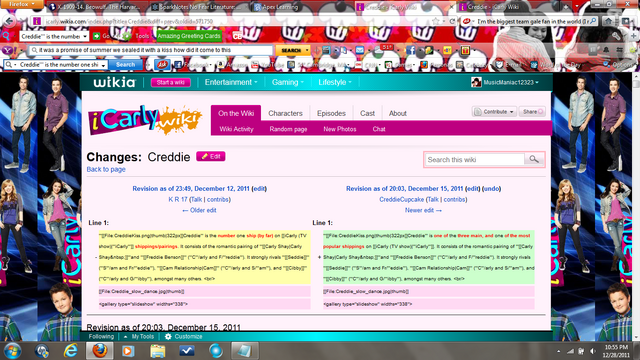Toggle Following status for this page
Image resolution: width=640 pixels, height=360 pixels.
[101, 337]
